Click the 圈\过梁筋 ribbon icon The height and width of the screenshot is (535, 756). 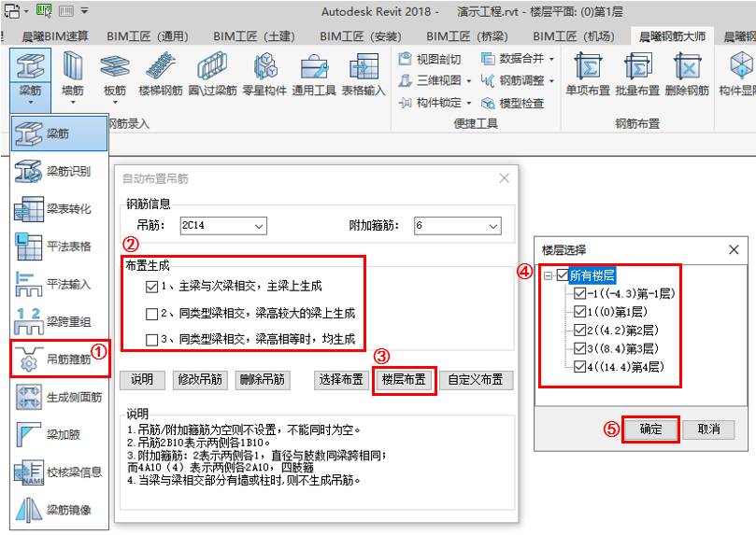click(x=213, y=72)
